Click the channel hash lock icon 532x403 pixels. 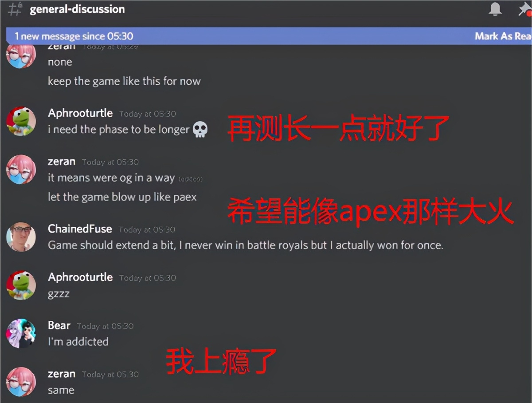pos(15,9)
